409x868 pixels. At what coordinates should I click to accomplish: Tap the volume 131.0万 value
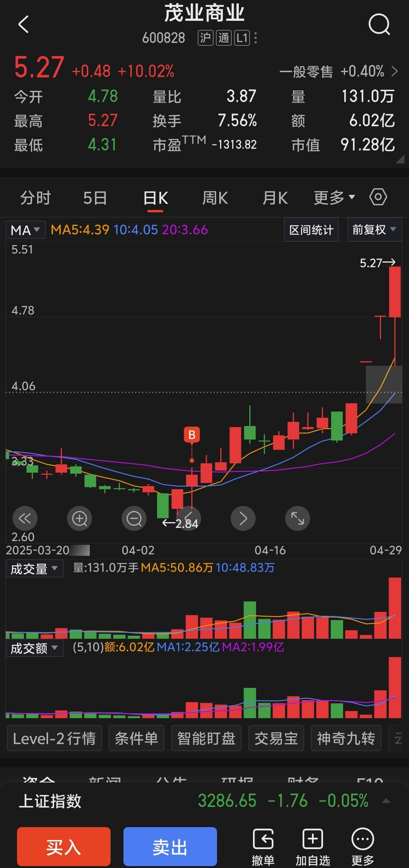pos(368,96)
